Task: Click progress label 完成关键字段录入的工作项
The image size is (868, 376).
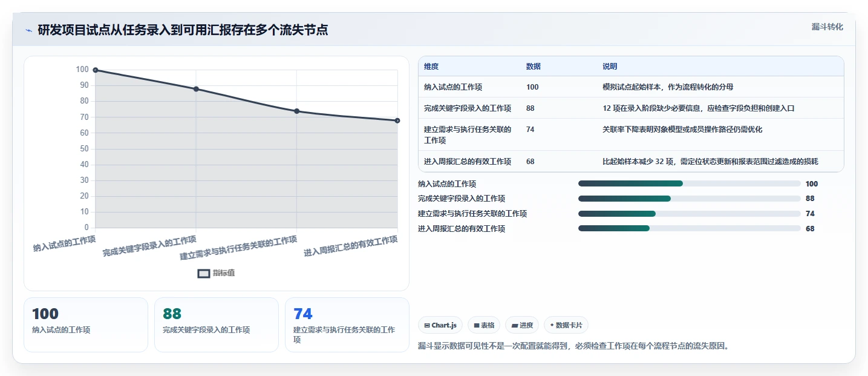Action: point(462,199)
